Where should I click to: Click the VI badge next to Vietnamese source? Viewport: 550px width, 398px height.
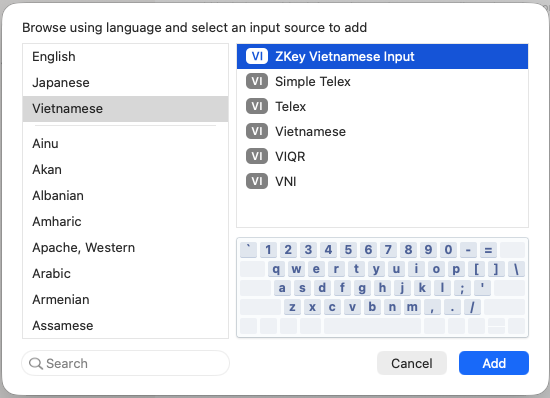click(x=257, y=131)
